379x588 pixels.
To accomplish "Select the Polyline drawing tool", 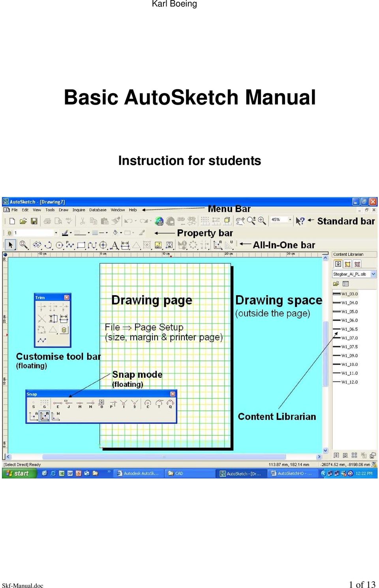I will (70, 245).
